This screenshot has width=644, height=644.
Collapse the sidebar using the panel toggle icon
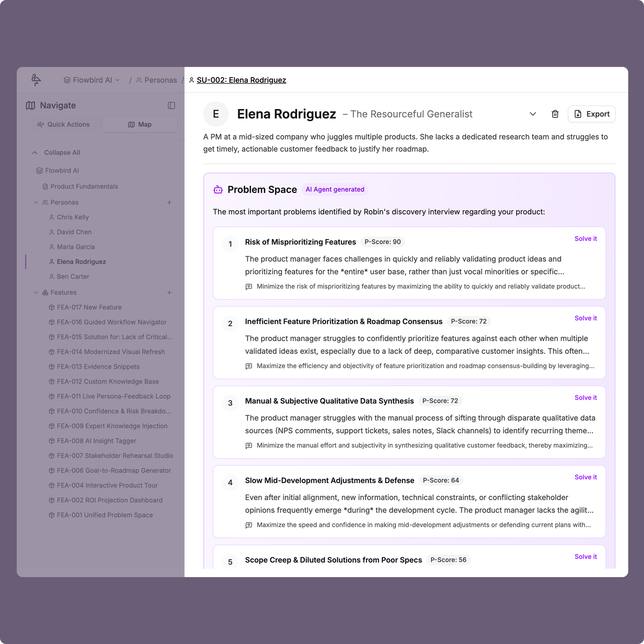(x=171, y=105)
